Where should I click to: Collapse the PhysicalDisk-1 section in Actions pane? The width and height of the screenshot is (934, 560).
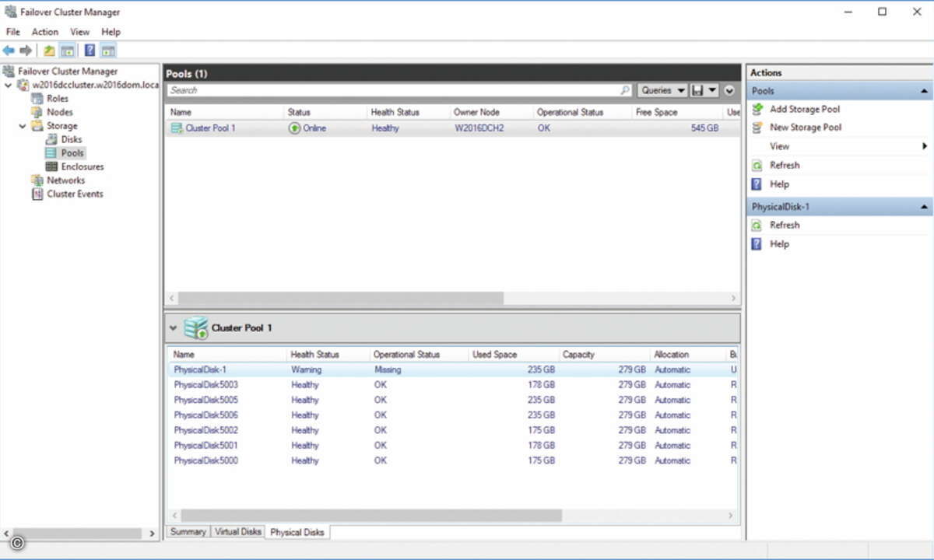pyautogui.click(x=924, y=207)
